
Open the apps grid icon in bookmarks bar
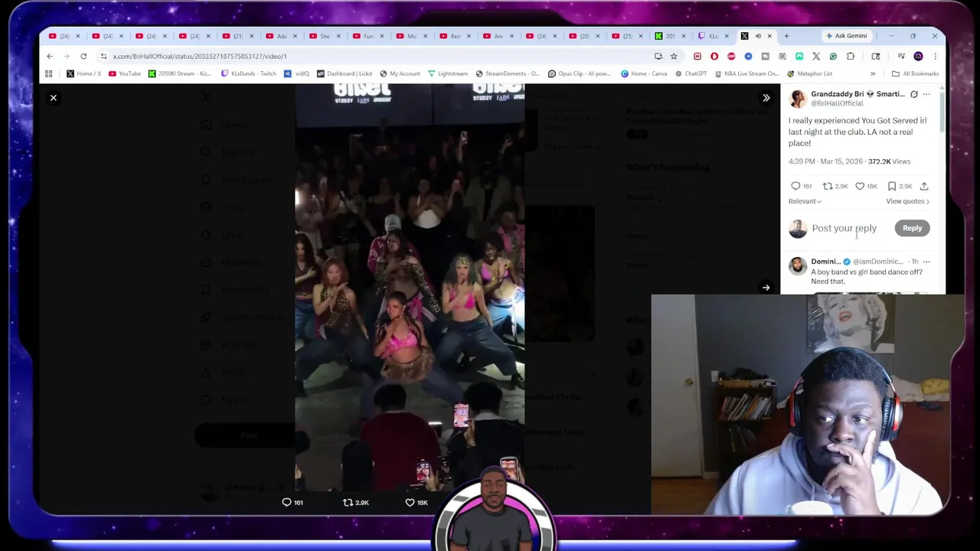(x=49, y=73)
